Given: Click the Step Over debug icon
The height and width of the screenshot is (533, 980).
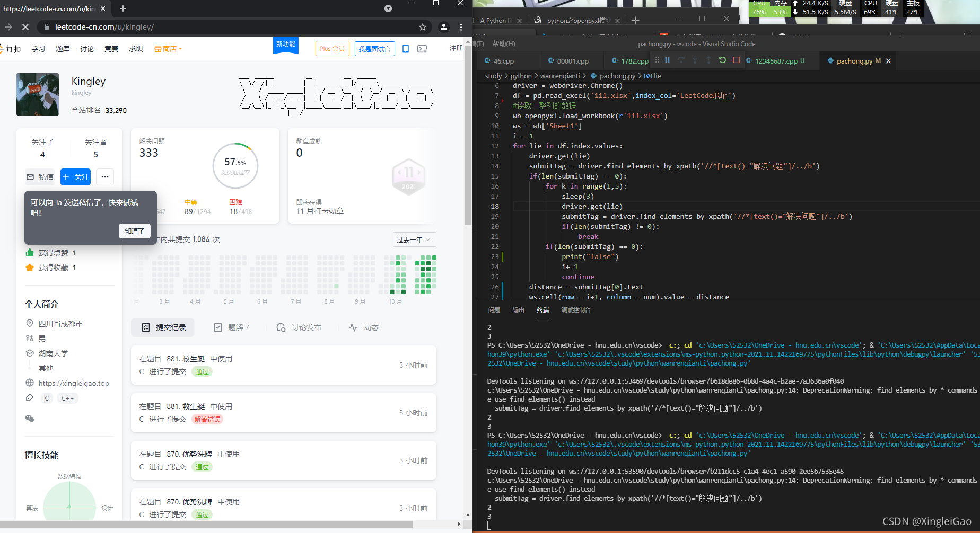Looking at the screenshot, I should 681,60.
